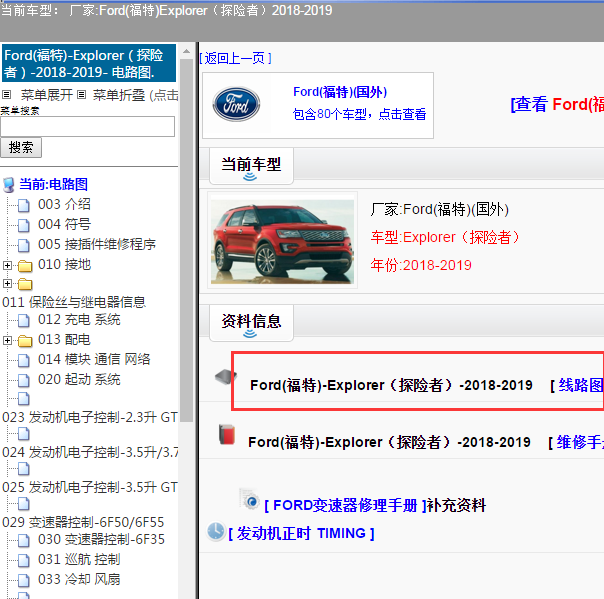Open the 005 接插件维修程序 tree item

97,245
